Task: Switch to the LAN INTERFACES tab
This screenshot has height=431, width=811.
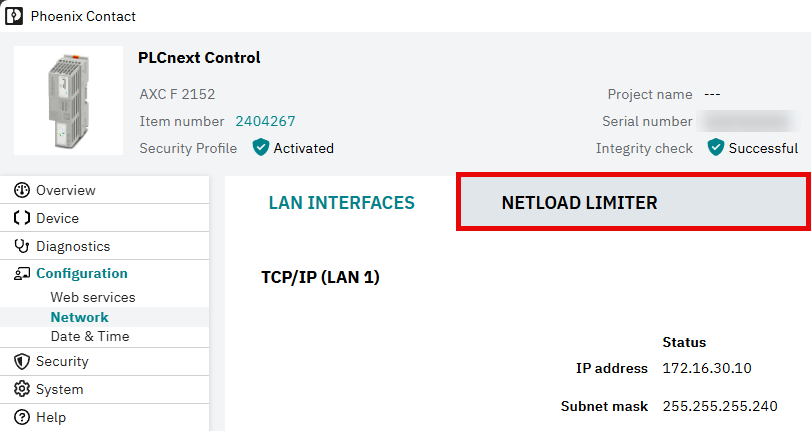Action: pyautogui.click(x=341, y=202)
